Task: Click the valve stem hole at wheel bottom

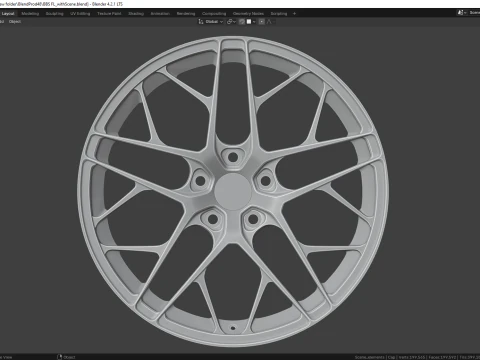Action: tap(233, 328)
